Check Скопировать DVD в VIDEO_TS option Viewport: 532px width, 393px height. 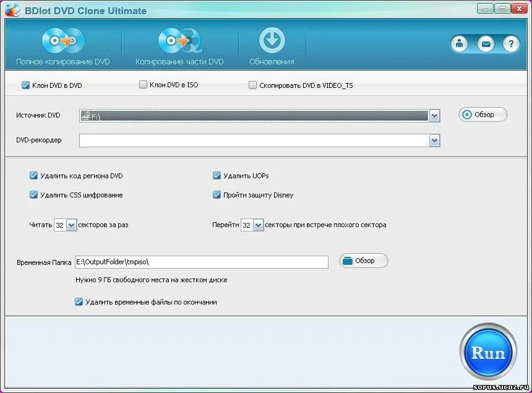click(252, 85)
